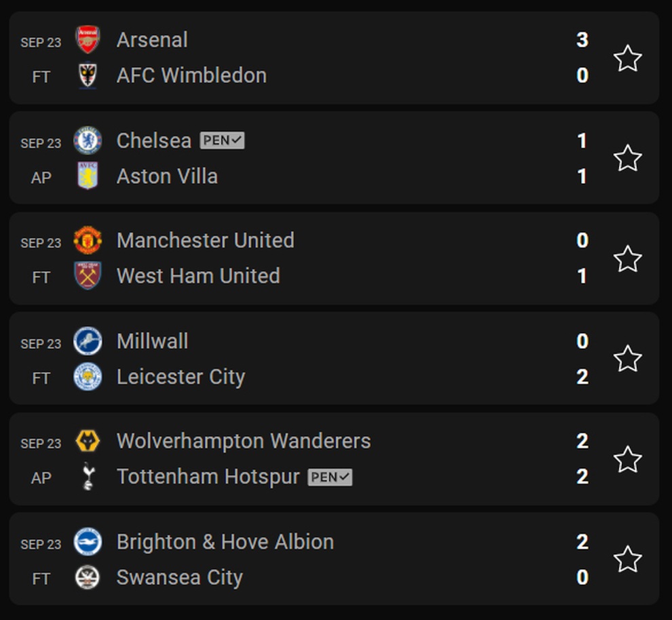Click the Swansea City crest

point(88,577)
